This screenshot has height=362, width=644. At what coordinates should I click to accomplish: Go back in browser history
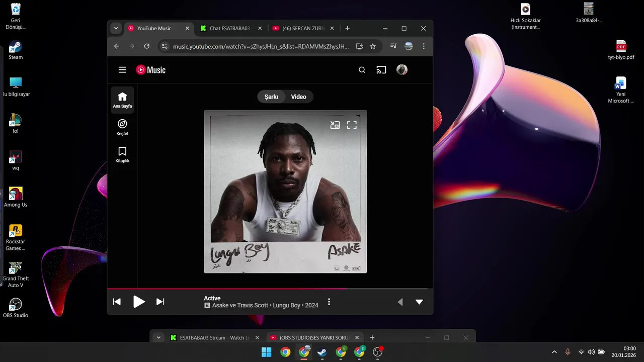coord(117,46)
